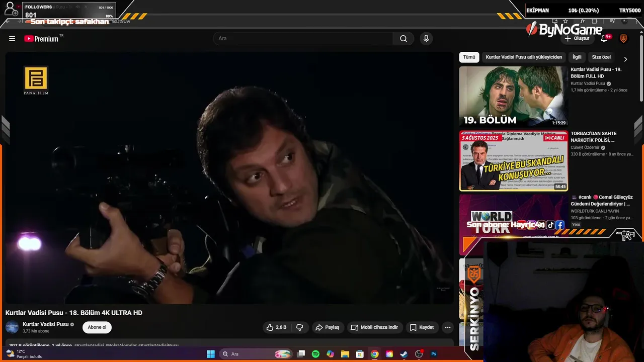Open Kurtlar Vadisi Pusu - 19. Bölüm title

596,73
